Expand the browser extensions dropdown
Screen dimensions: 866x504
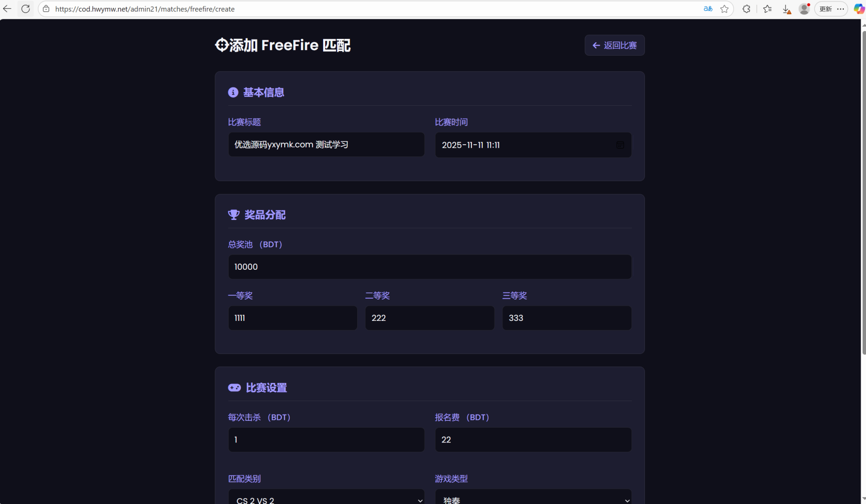point(746,9)
